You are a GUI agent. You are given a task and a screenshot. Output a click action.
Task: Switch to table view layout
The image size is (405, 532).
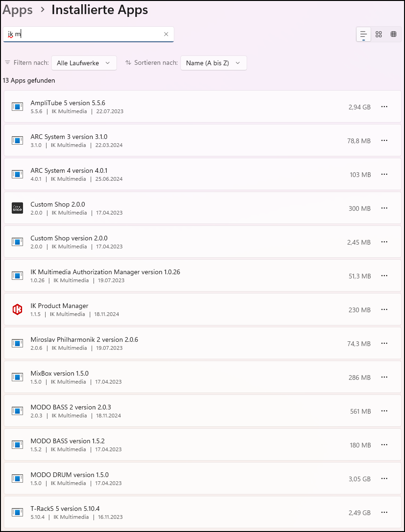(394, 34)
